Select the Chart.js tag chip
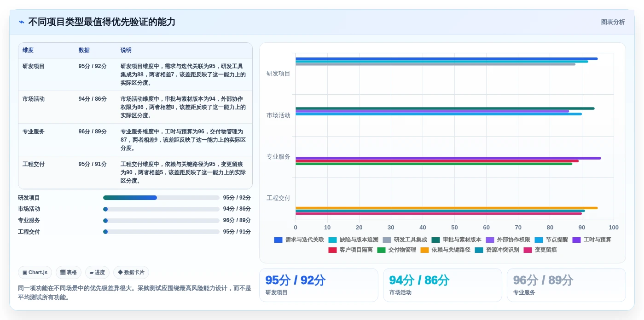This screenshot has width=644, height=320. (x=35, y=272)
